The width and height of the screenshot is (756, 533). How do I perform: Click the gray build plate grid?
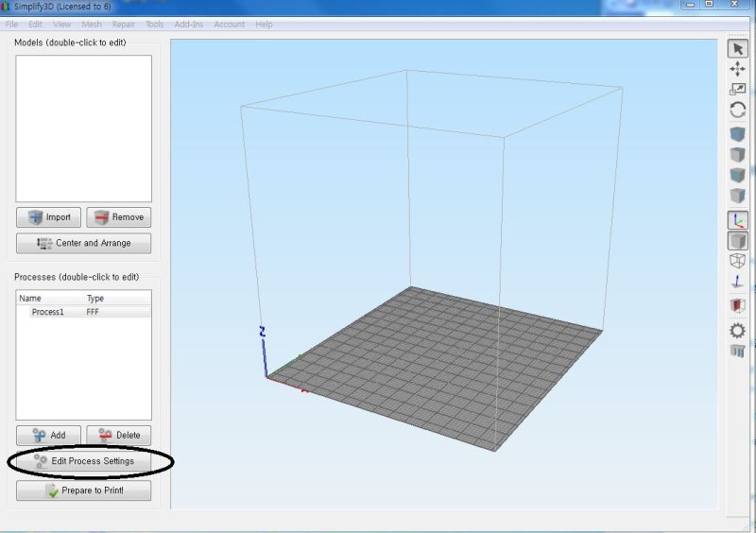(x=434, y=367)
